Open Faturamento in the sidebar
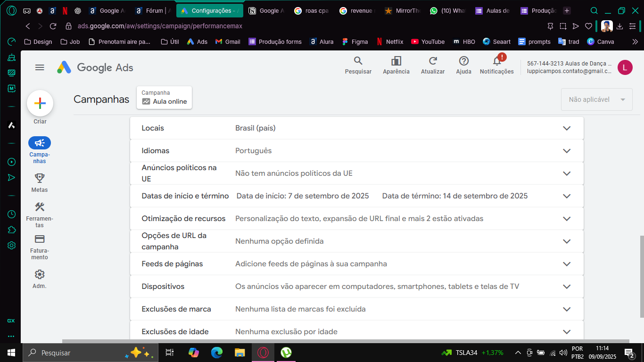644x362 pixels. point(40,247)
